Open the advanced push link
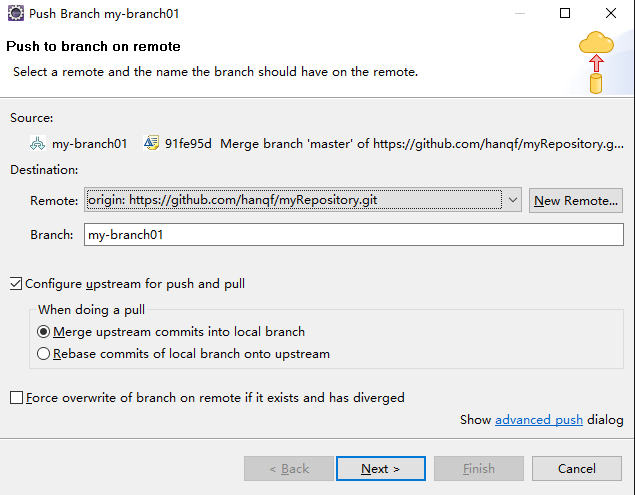 (539, 420)
